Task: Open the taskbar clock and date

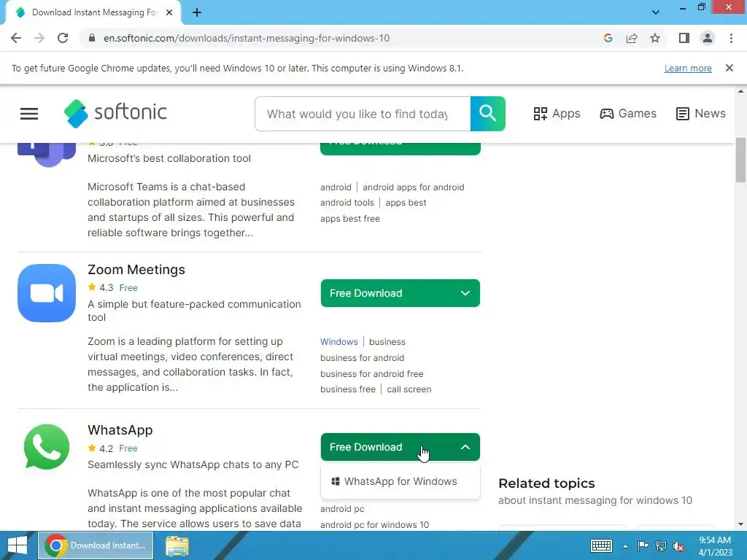Action: pyautogui.click(x=715, y=546)
